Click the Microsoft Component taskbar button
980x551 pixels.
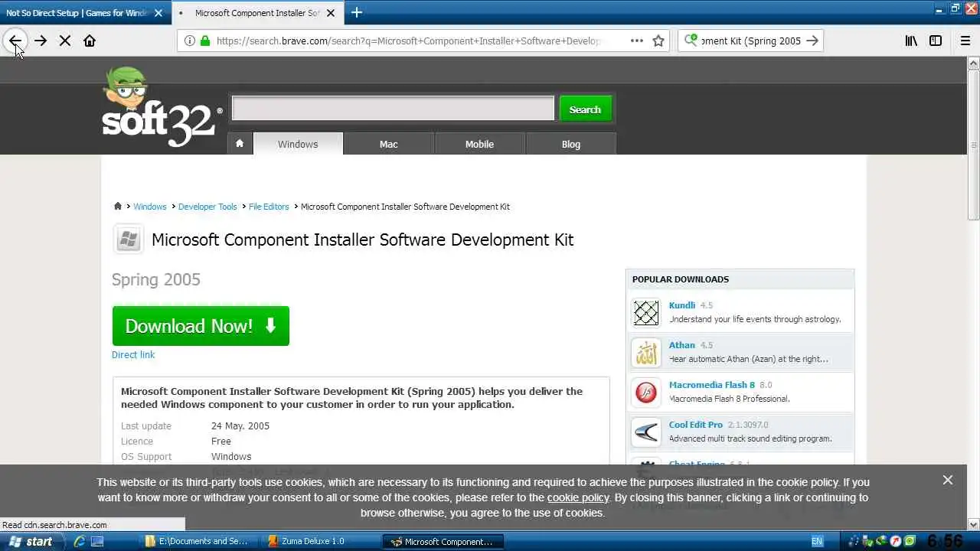[x=442, y=541]
